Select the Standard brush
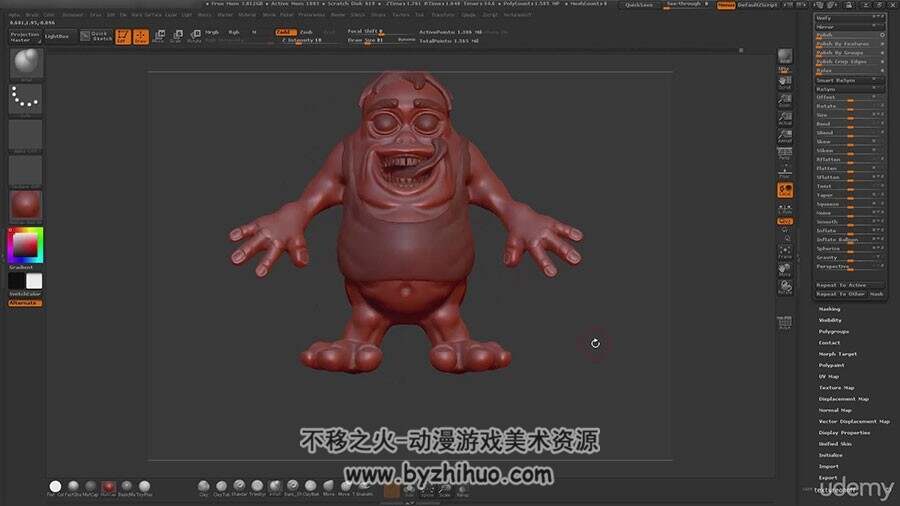 (x=239, y=486)
